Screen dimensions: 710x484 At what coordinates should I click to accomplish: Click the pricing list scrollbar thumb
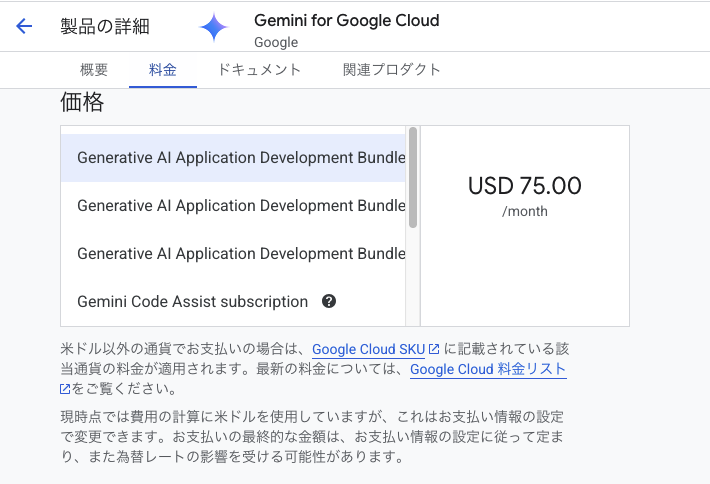413,177
